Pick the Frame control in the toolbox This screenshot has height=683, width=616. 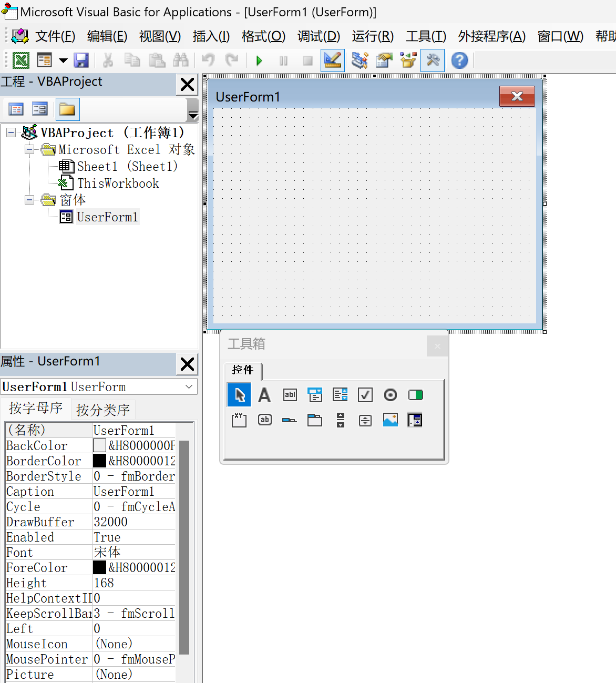(239, 420)
